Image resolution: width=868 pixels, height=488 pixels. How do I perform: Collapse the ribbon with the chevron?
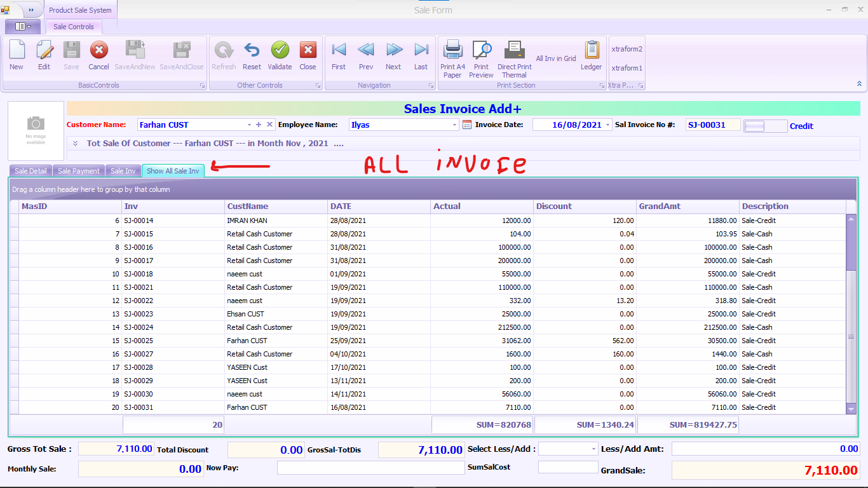[x=859, y=84]
